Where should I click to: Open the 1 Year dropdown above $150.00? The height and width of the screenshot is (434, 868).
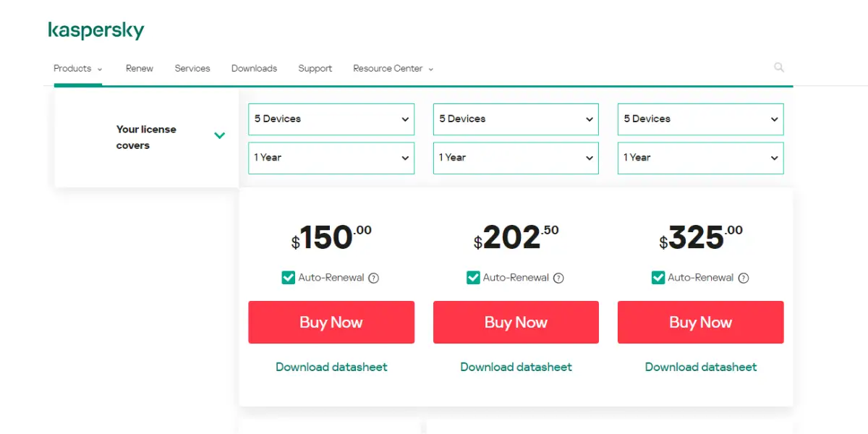pos(331,158)
